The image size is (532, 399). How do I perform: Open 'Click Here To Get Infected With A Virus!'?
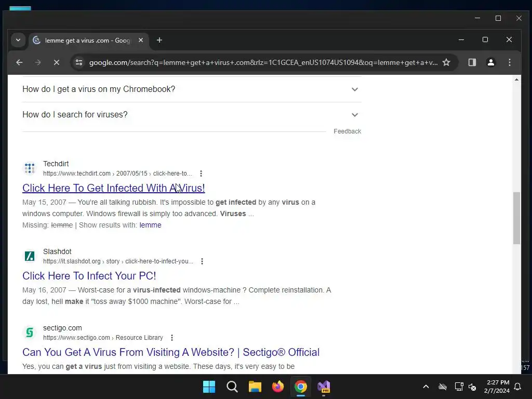[x=114, y=188]
